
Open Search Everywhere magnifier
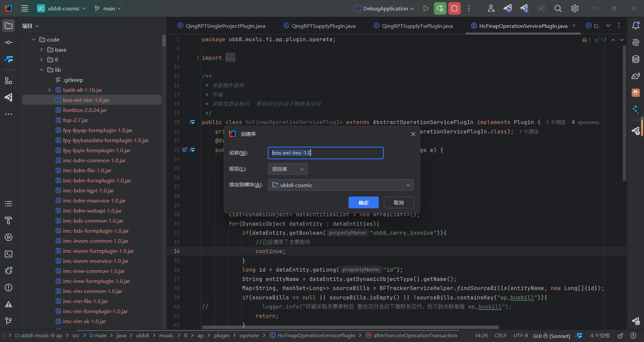tap(558, 8)
